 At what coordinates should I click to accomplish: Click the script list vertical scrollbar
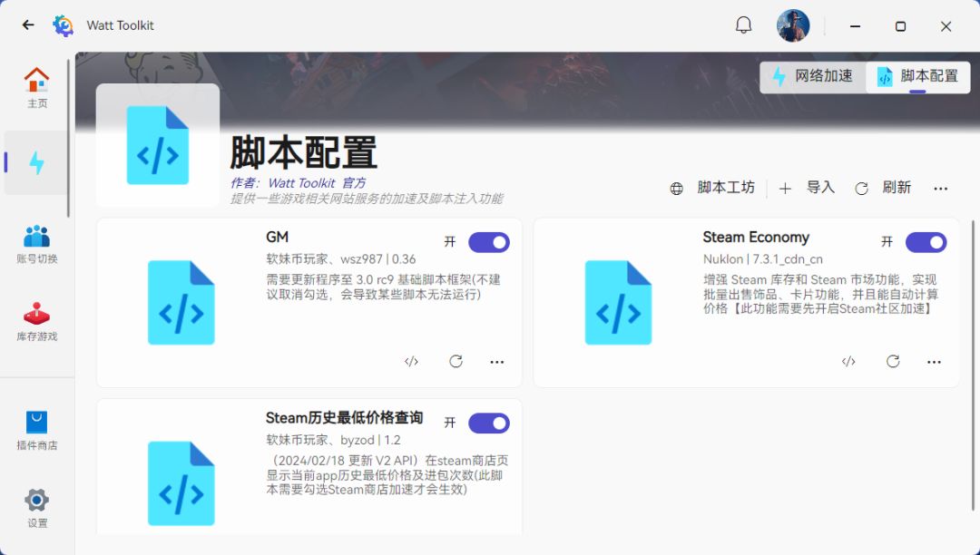[x=974, y=365]
